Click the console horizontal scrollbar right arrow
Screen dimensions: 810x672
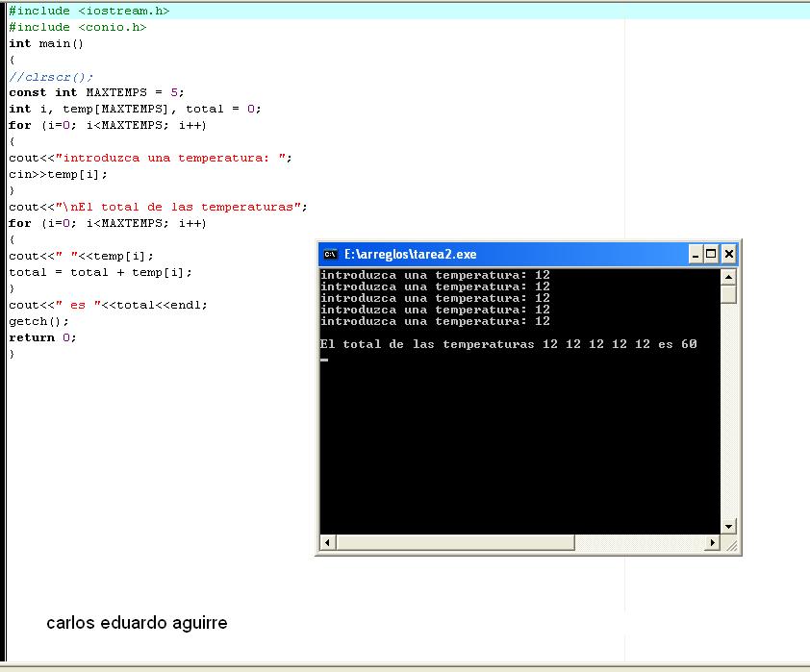(713, 542)
